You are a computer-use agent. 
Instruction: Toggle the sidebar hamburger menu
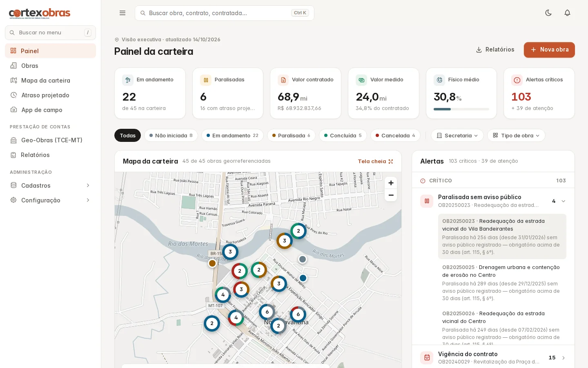[122, 13]
